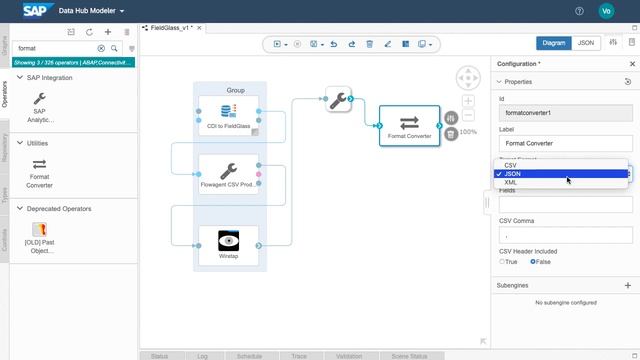Open the save options dropdown arrow
Viewport: 640px width, 360px height.
322,44
